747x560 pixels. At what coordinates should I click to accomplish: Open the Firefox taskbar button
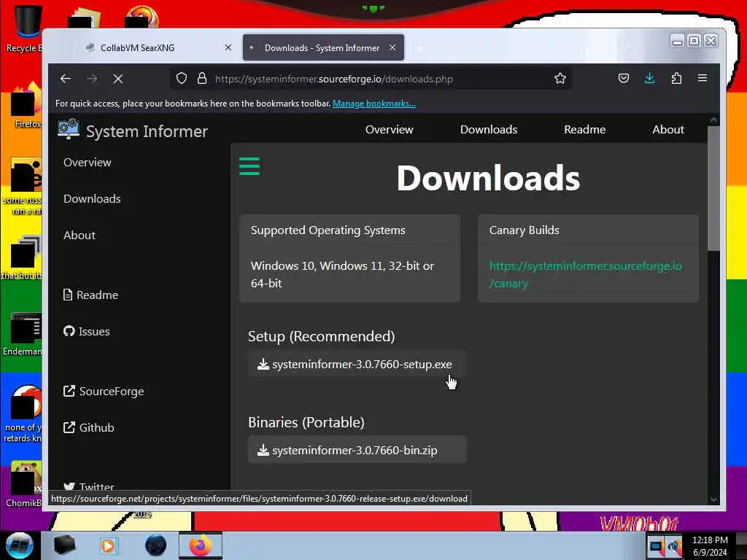201,545
